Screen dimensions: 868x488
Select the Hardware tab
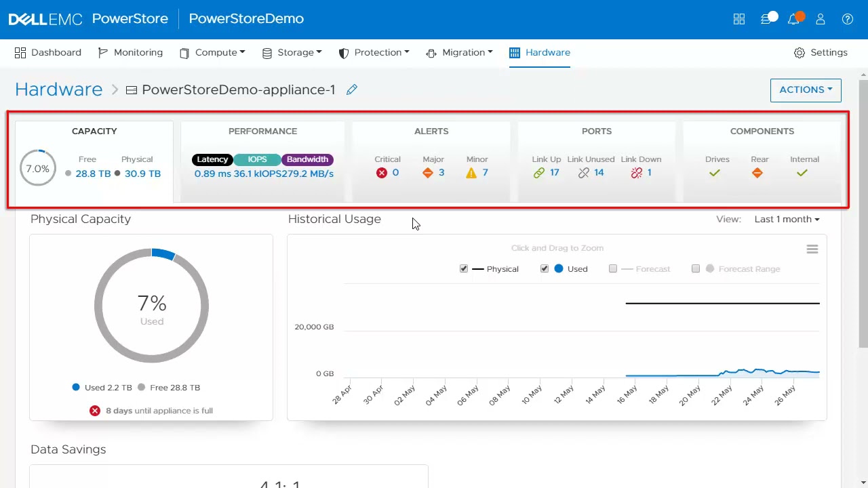(540, 53)
